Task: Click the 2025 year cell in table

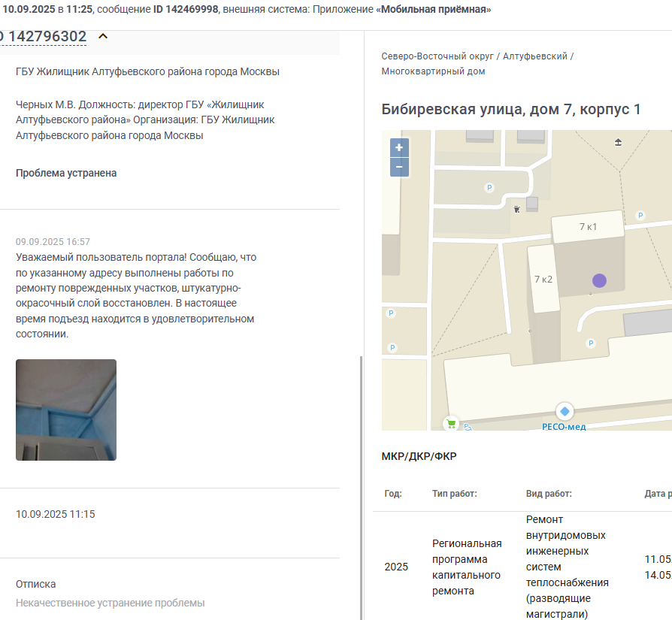Action: coord(396,567)
